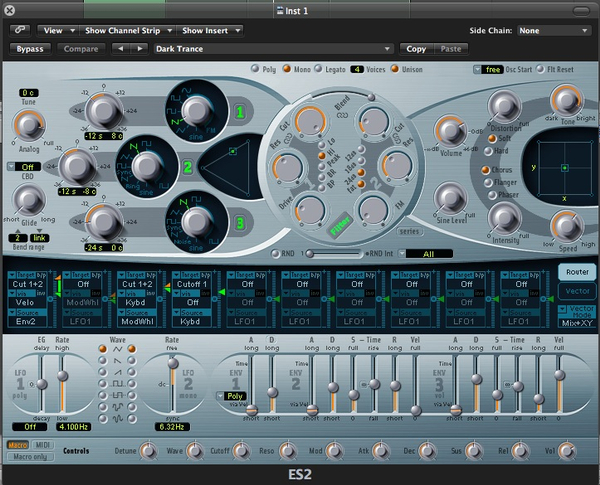Image resolution: width=600 pixels, height=485 pixels.
Task: Click the Volume knob
Action: coord(451,131)
